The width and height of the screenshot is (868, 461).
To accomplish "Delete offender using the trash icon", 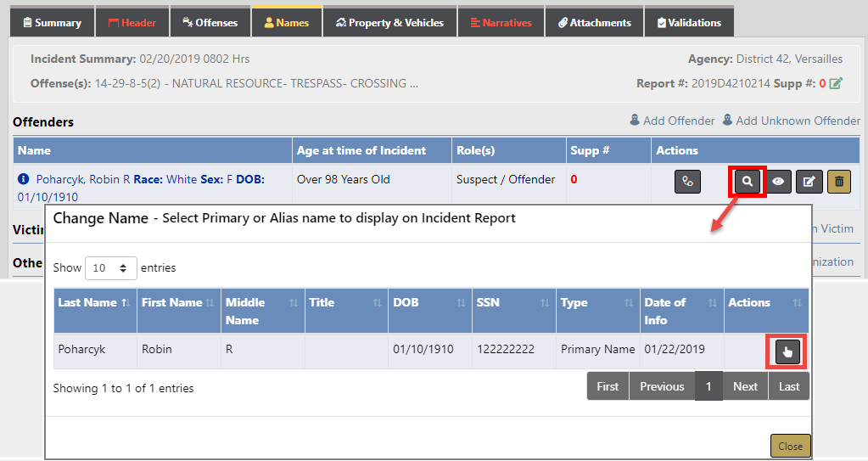I will (838, 182).
